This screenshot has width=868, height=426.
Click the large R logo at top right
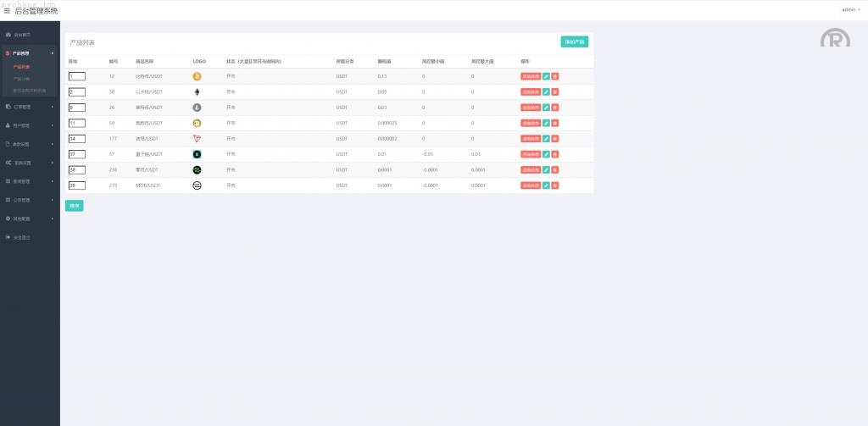pos(834,38)
